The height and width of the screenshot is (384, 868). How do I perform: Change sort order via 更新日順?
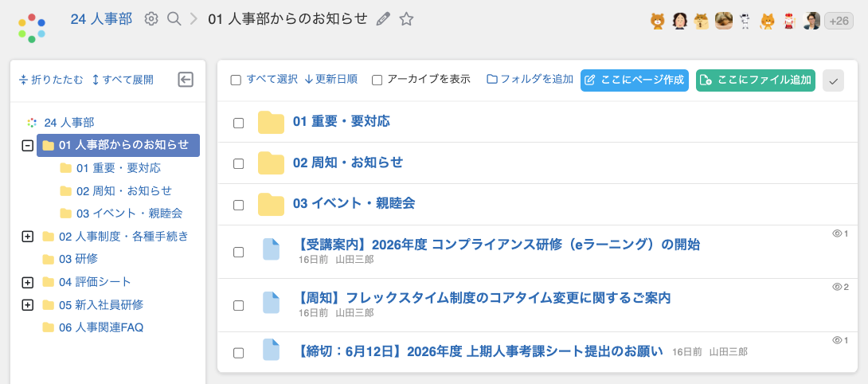(331, 79)
